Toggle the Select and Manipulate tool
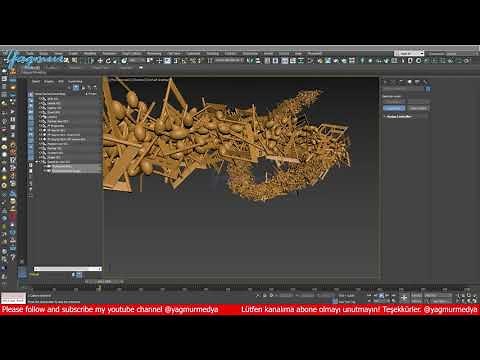Screen dimensions: 480x360 pyautogui.click(x=159, y=61)
